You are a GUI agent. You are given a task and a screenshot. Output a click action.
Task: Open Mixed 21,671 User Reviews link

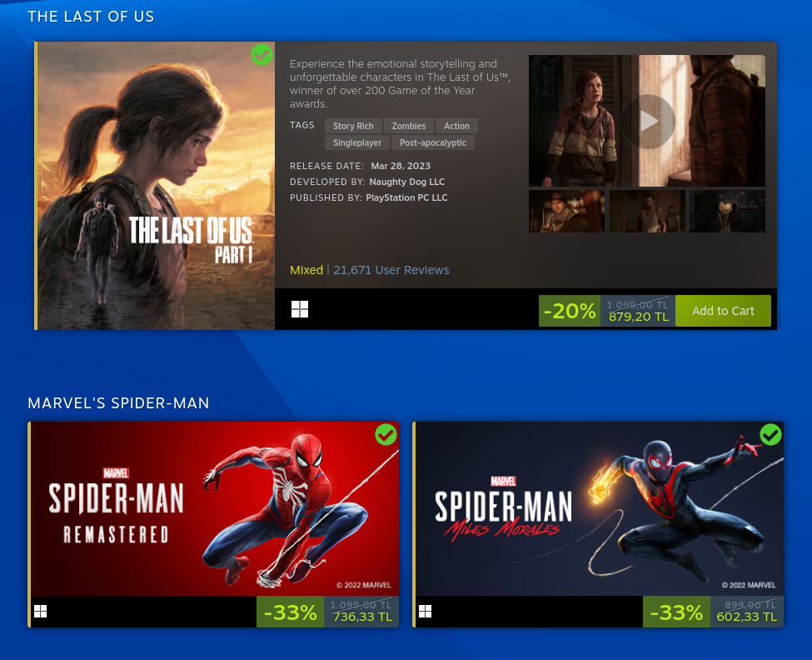coord(369,270)
